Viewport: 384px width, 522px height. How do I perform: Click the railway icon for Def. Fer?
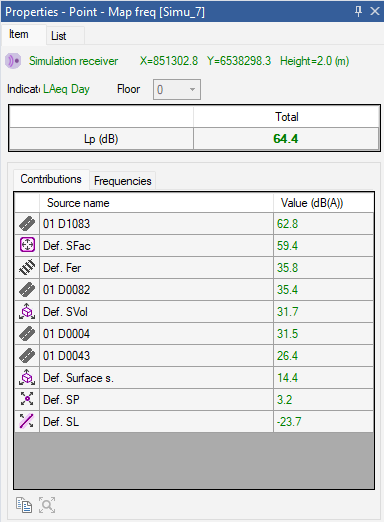(27, 268)
